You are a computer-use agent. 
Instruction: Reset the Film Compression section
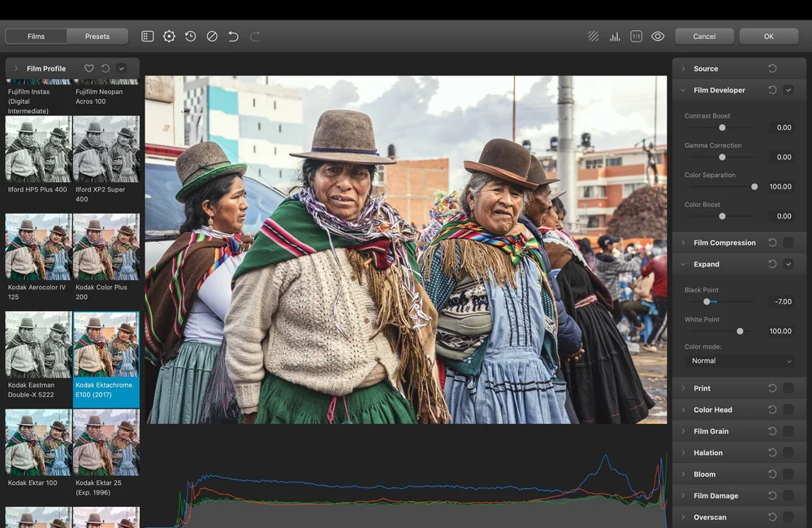[x=772, y=243]
